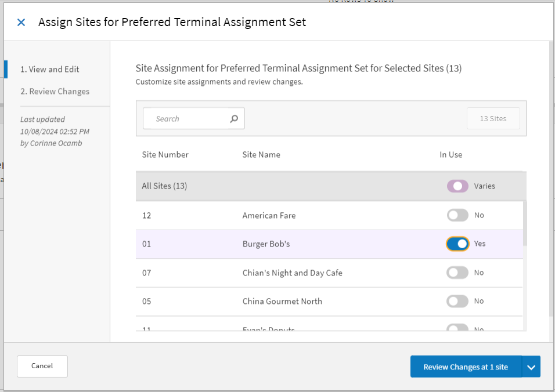The width and height of the screenshot is (555, 392).
Task: Select the All Sites (13) row
Action: pos(261,186)
